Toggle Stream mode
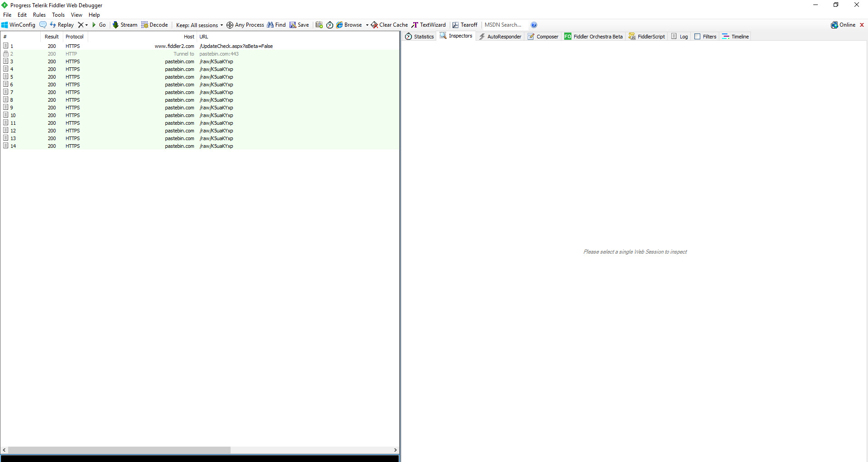The image size is (868, 462). (125, 25)
